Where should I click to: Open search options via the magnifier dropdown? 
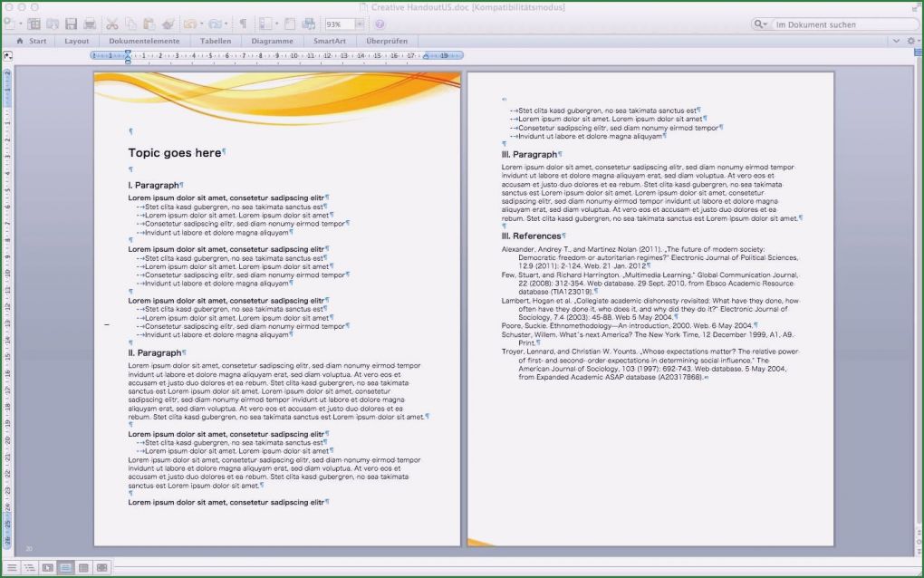click(x=762, y=24)
